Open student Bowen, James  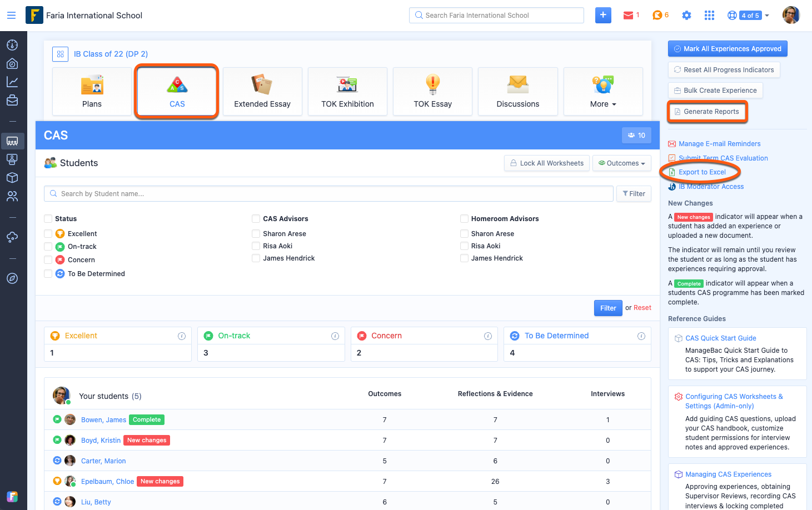pos(103,420)
